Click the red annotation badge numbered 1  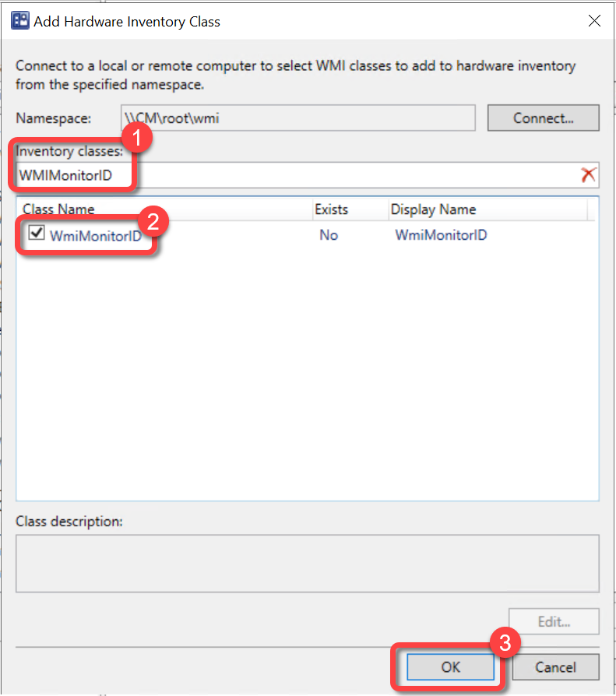point(137,141)
